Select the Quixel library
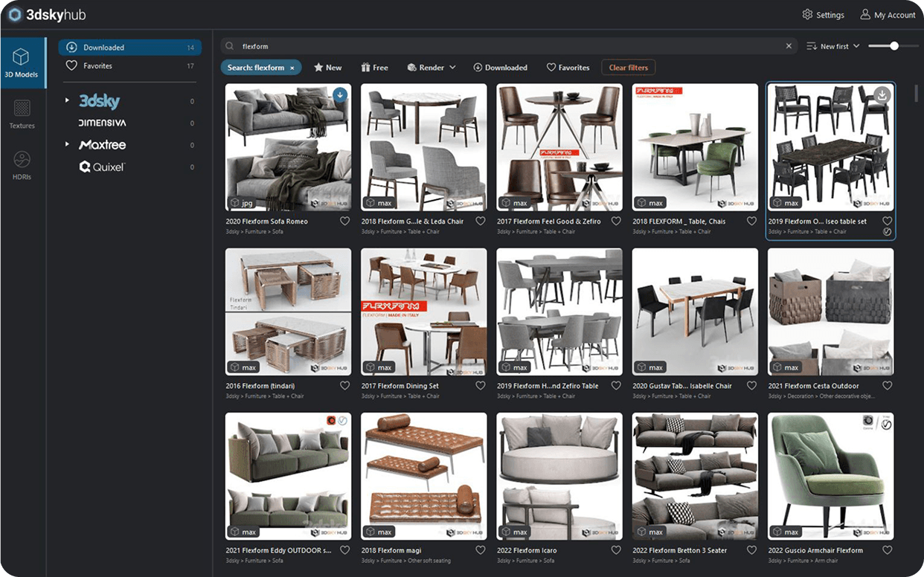 [x=103, y=167]
